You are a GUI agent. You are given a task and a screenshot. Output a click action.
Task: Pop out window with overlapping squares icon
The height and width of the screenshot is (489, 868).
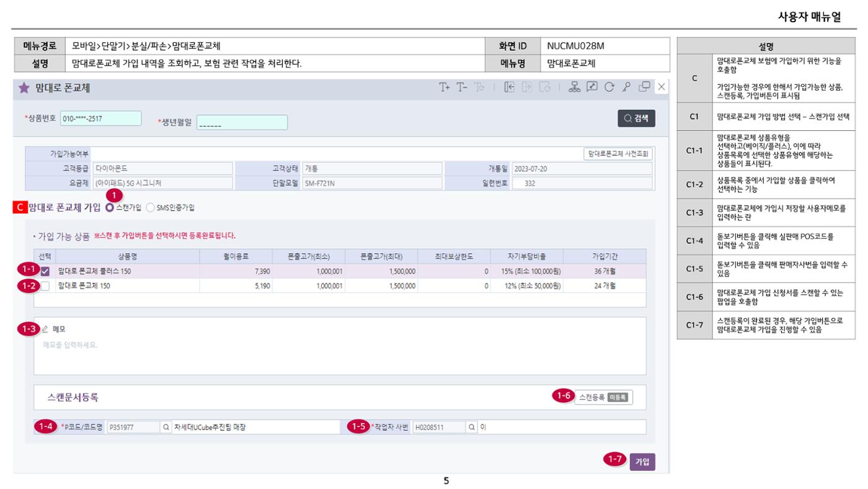(x=645, y=87)
